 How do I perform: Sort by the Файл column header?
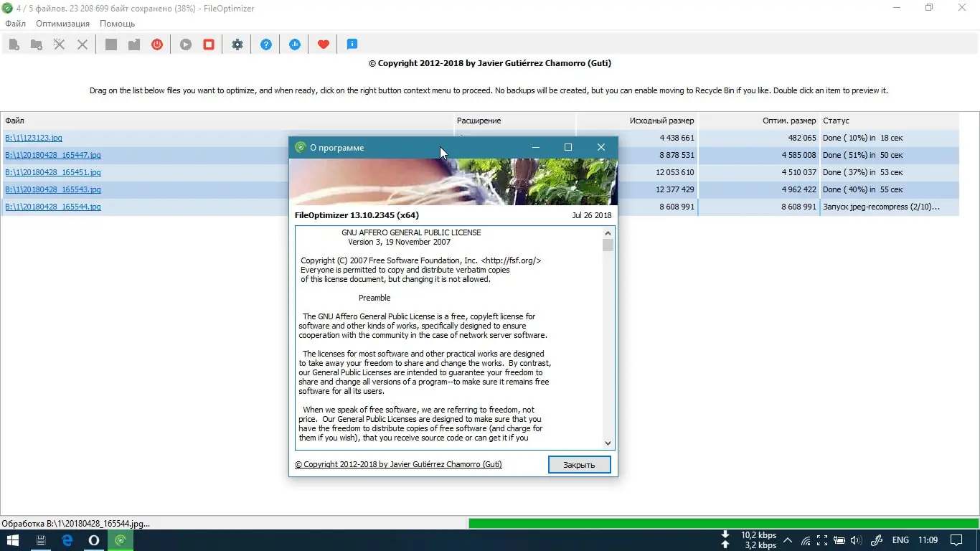tap(227, 121)
